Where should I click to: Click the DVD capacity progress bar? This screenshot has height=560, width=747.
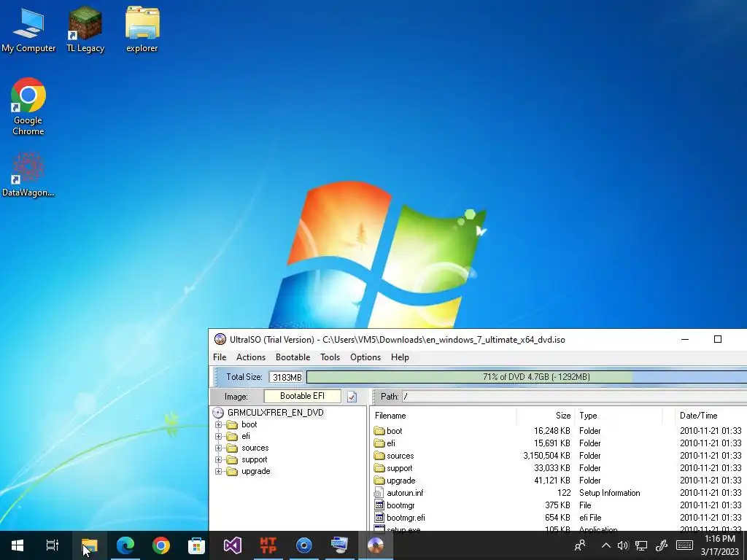click(527, 377)
